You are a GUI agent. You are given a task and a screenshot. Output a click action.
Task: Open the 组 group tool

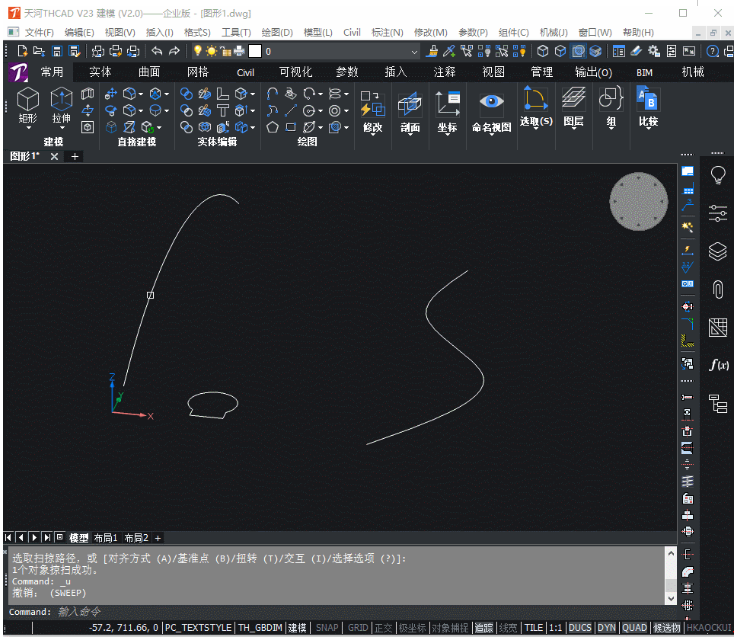tap(611, 106)
